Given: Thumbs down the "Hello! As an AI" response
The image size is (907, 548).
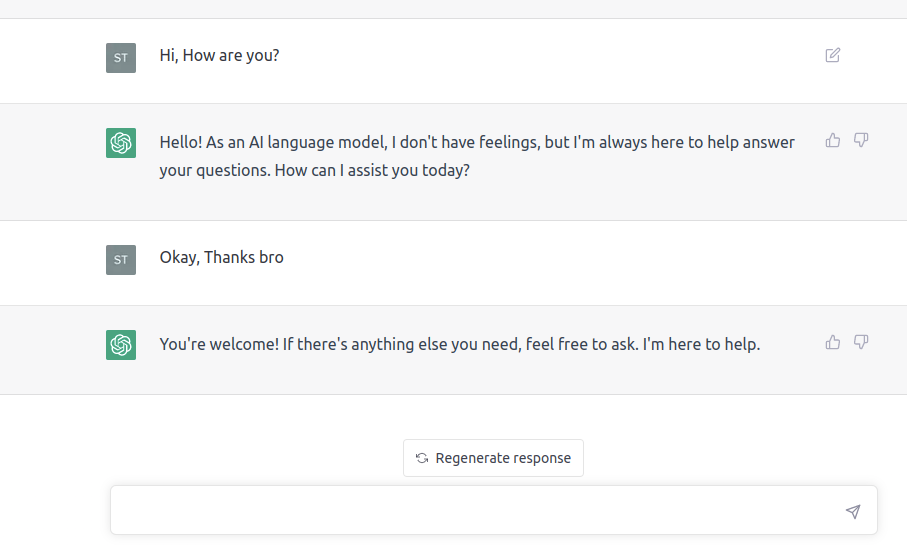Looking at the screenshot, I should click(x=861, y=140).
